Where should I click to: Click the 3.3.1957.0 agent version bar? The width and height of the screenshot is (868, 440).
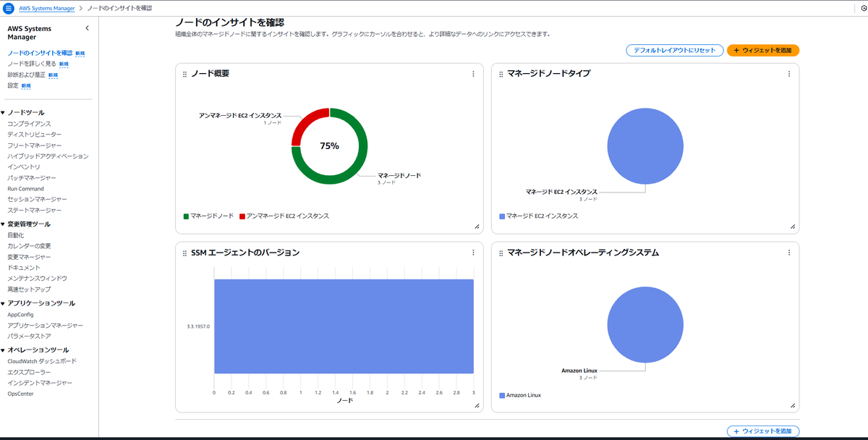point(344,326)
